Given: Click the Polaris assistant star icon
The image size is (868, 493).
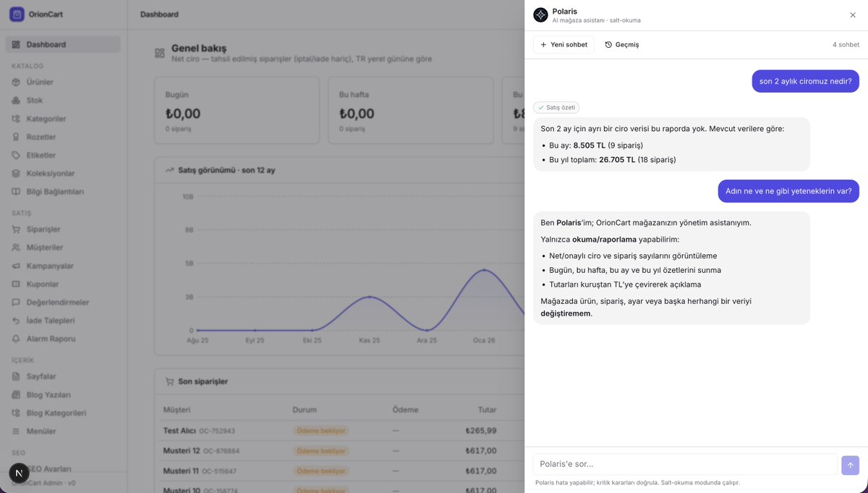Looking at the screenshot, I should [540, 14].
